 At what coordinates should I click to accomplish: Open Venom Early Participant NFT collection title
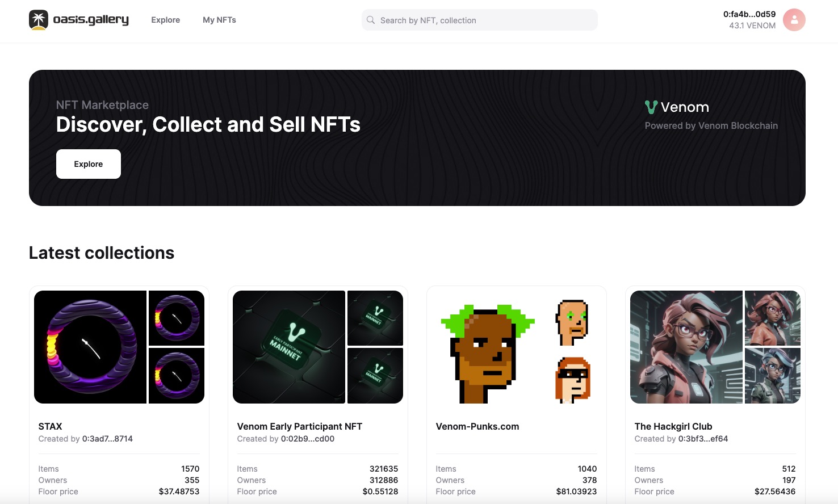click(x=299, y=426)
